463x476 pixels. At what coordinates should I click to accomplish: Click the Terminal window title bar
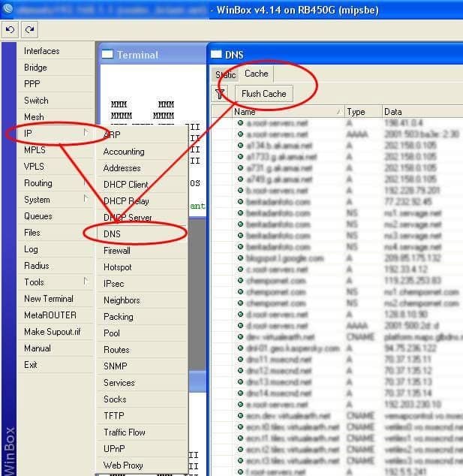(153, 55)
